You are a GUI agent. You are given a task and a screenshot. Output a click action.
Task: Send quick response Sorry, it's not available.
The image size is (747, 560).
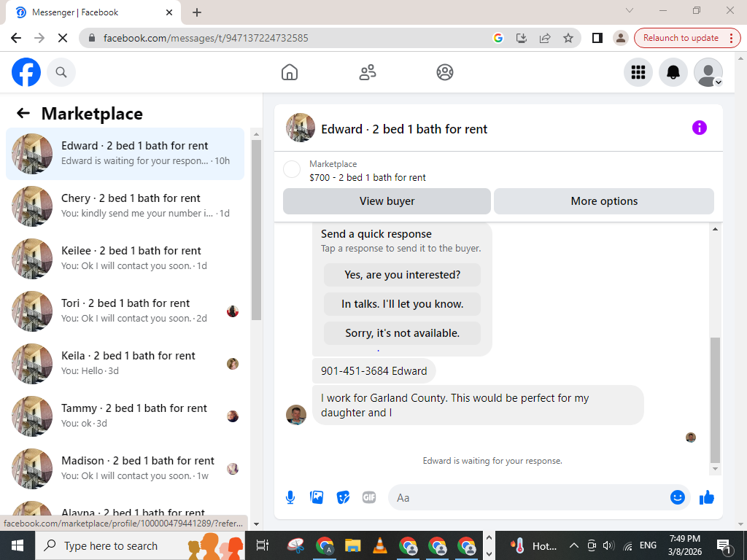click(x=402, y=332)
